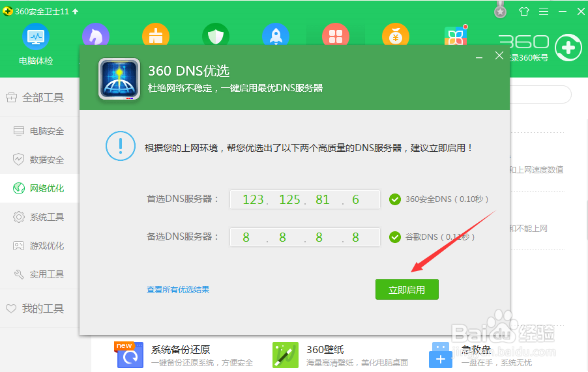Image resolution: width=588 pixels, height=372 pixels.
Task: Open 查看所有优选结果 link
Action: (178, 289)
